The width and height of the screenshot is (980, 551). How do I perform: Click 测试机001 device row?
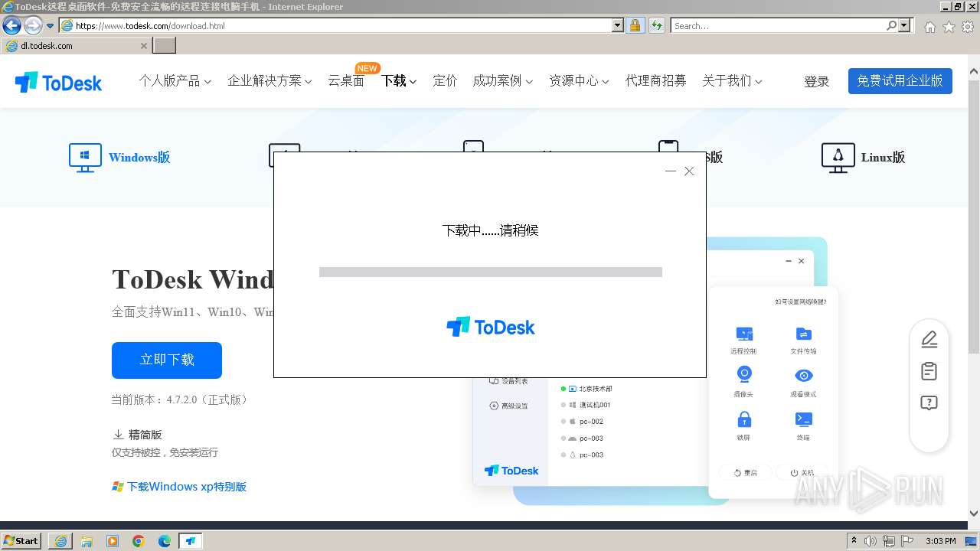point(586,405)
